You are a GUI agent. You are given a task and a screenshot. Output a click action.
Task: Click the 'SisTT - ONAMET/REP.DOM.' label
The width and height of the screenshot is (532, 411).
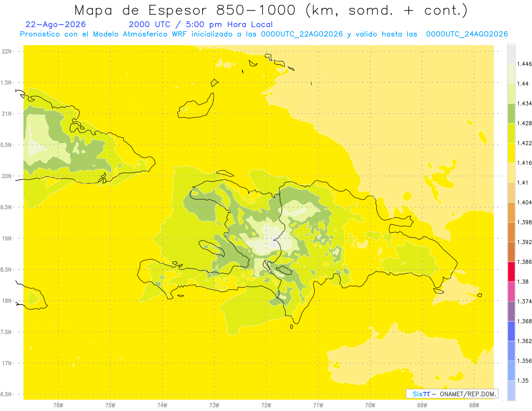[452, 394]
